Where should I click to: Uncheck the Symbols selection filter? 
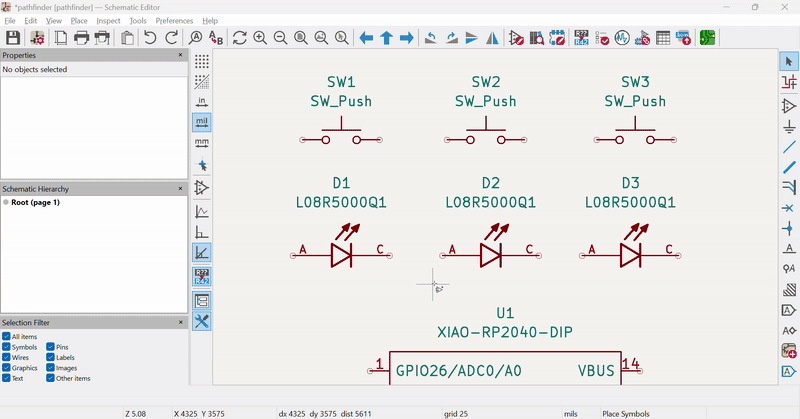7,347
